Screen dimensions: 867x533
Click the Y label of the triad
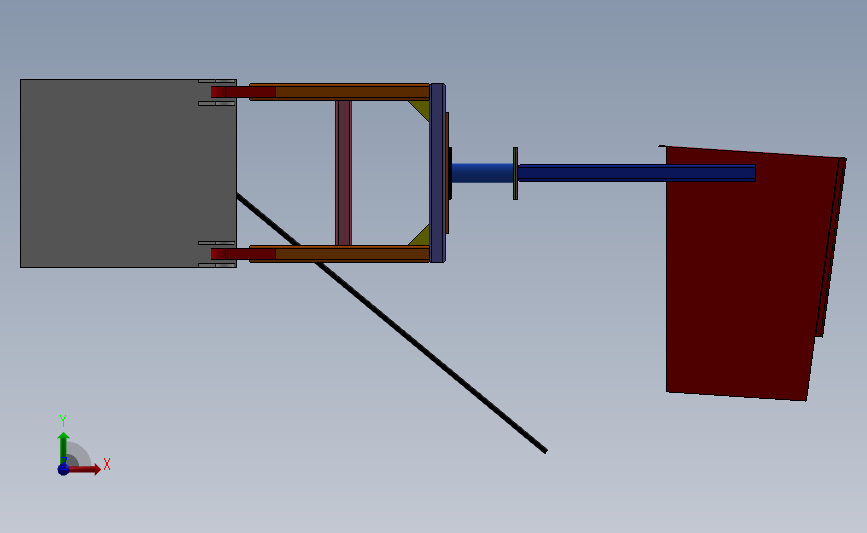(x=62, y=421)
